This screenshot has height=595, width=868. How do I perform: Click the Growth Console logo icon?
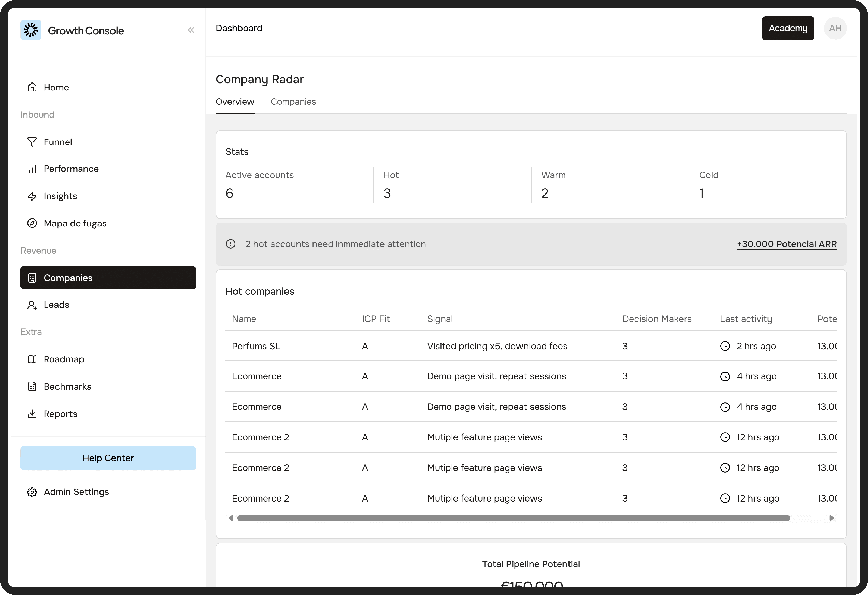(31, 30)
